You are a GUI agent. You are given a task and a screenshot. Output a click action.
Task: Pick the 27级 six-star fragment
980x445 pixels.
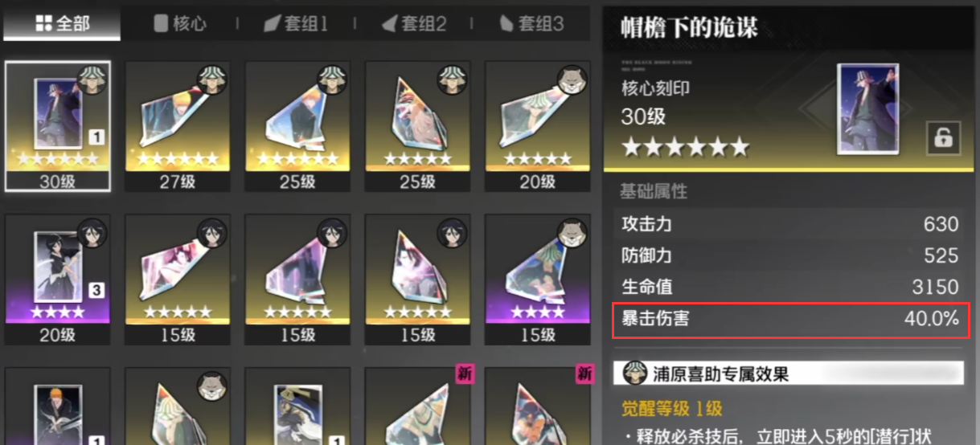pos(178,126)
